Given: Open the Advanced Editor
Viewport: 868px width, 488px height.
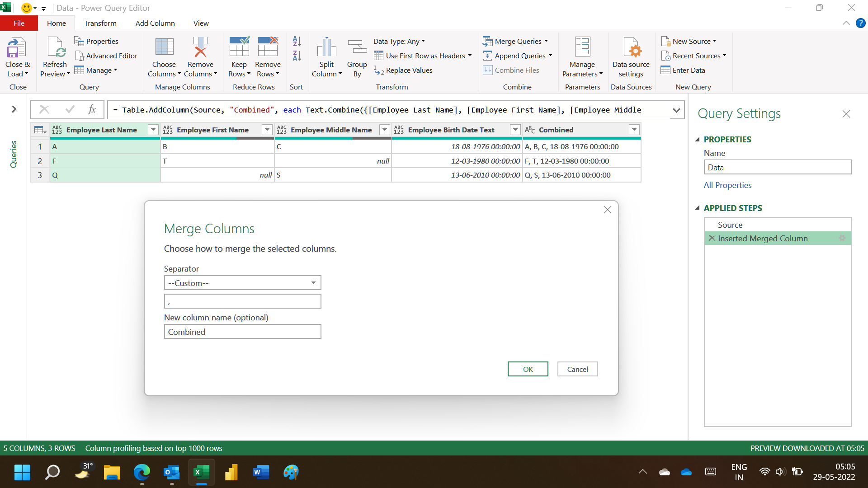Looking at the screenshot, I should [106, 56].
